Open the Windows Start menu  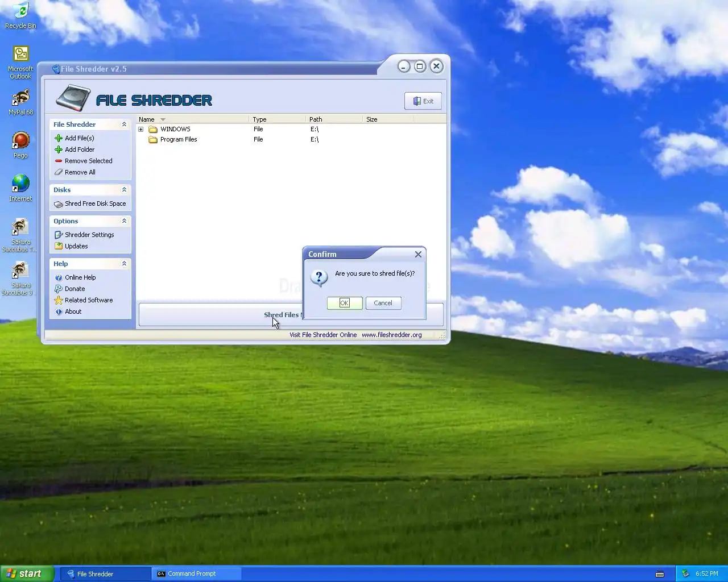click(27, 573)
